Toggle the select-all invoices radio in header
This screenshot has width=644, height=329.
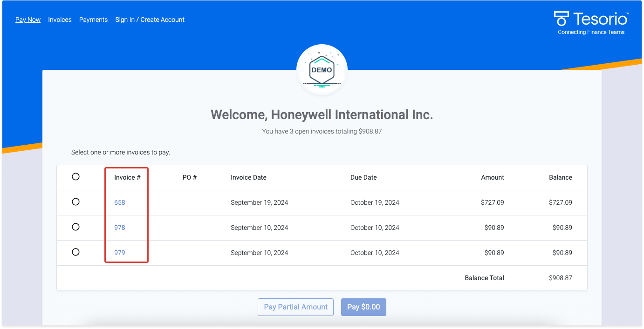pyautogui.click(x=75, y=177)
